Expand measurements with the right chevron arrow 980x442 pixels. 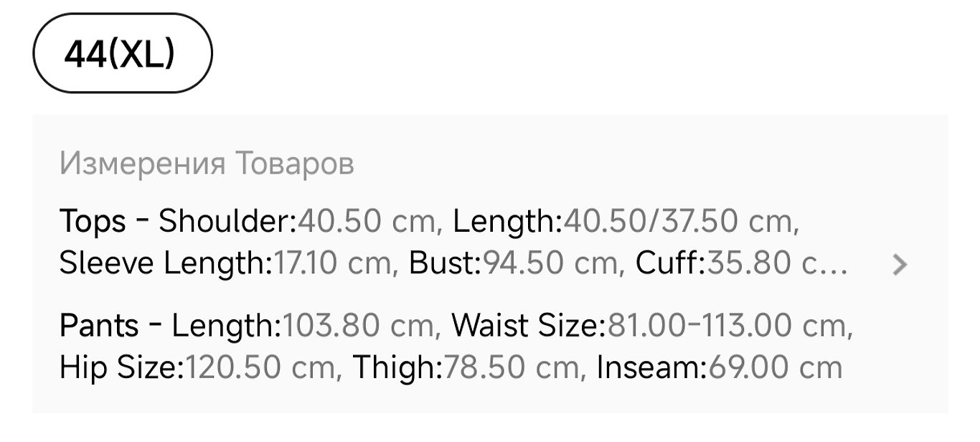[x=899, y=265]
